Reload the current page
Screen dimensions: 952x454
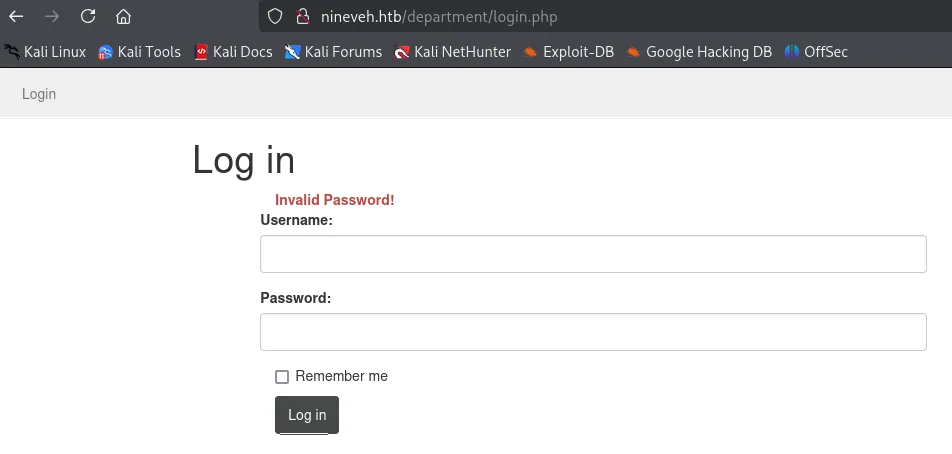[88, 16]
